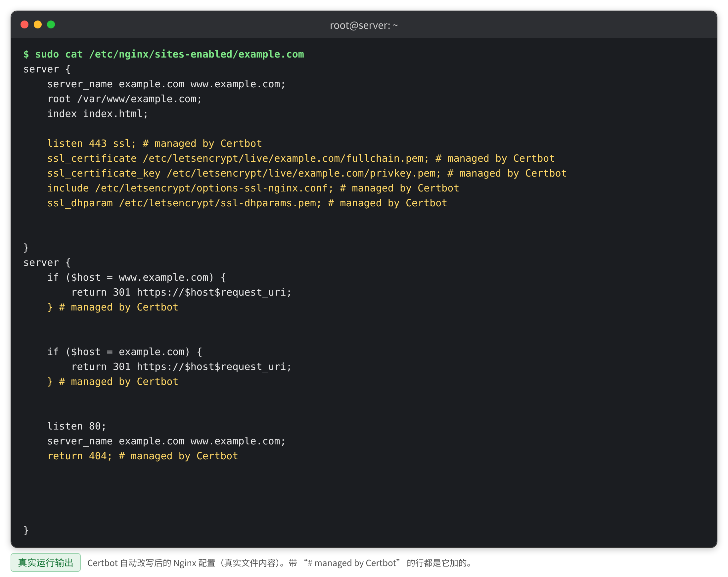728x577 pixels.
Task: Click the green '真实运行输出' badge
Action: pyautogui.click(x=46, y=562)
